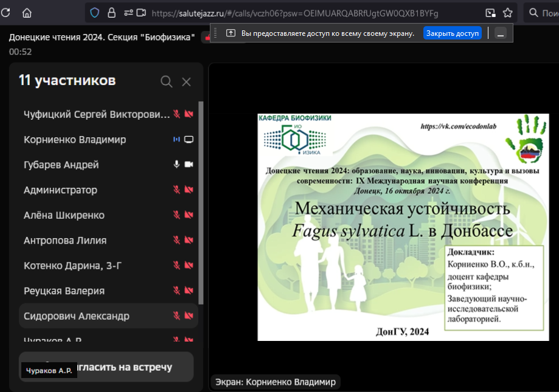The image size is (559, 392).
Task: Grab the drag handle of sharing notification
Action: [x=215, y=33]
